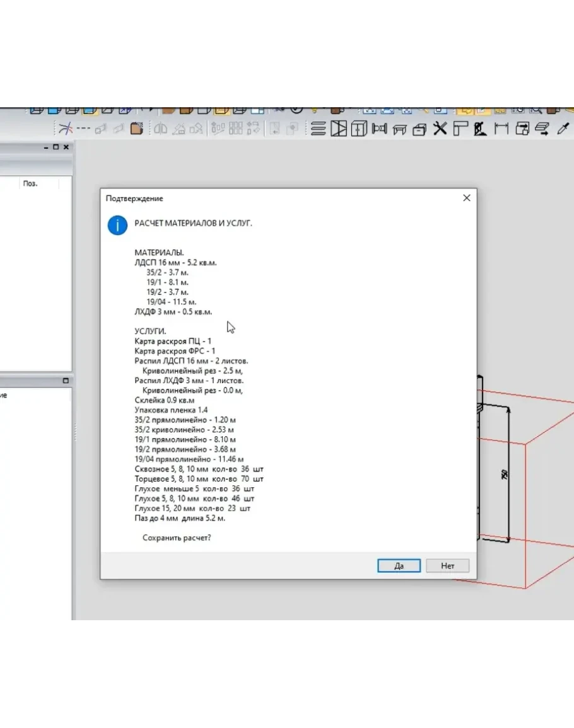Click the corner profile icon in toolbar

pos(460,129)
